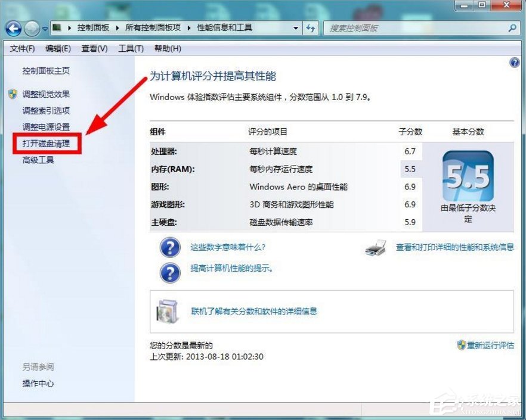
Task: Open the 查看(V) menu
Action: coord(94,48)
